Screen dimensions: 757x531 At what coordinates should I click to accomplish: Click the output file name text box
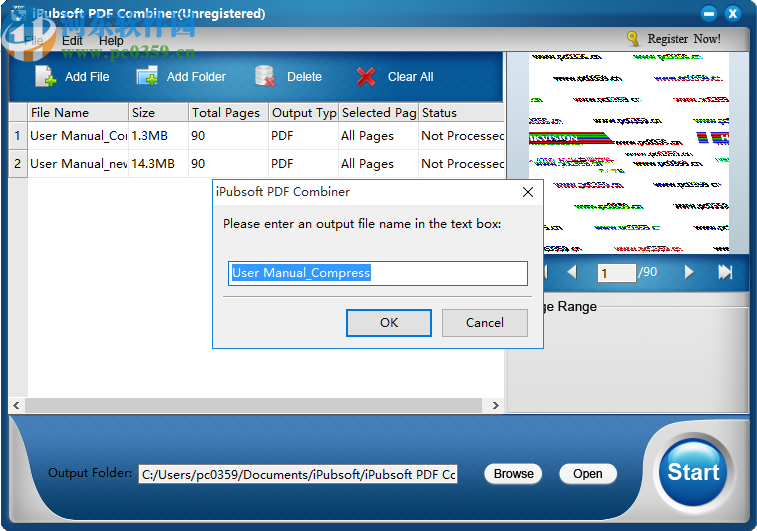click(378, 273)
